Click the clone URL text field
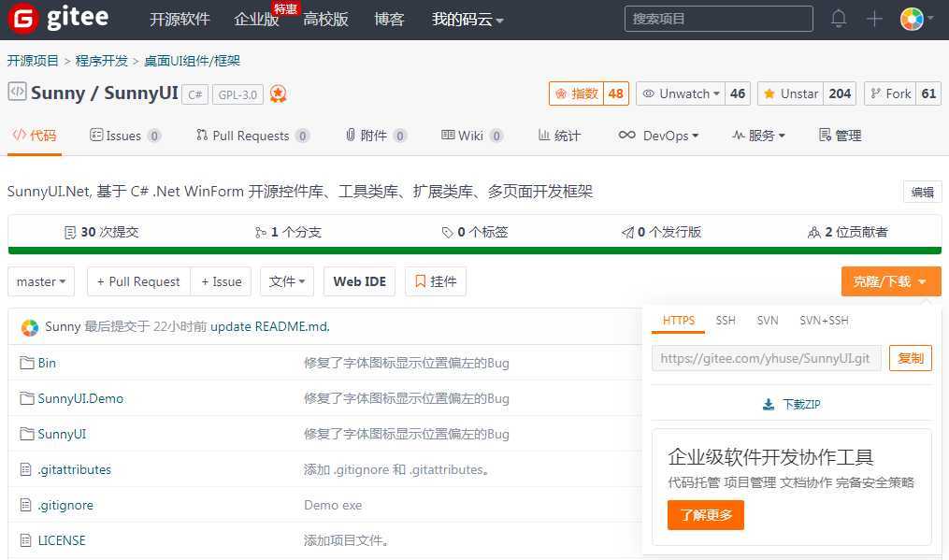 pos(767,358)
